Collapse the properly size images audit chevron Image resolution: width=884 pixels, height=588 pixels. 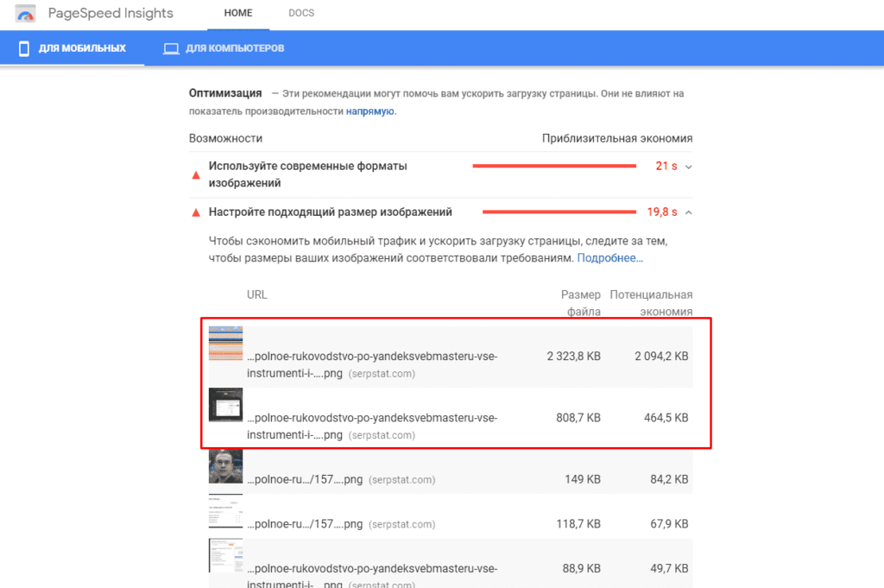tap(688, 212)
